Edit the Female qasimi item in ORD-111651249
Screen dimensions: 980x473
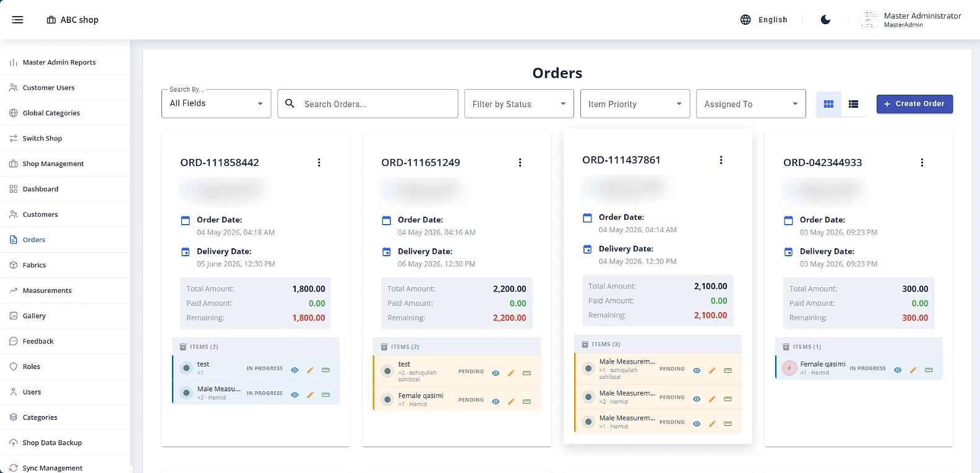click(511, 401)
